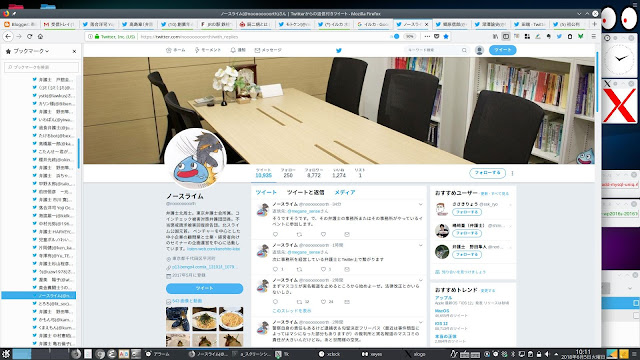
Task: Click search magnifier in Twitter search box
Action: [464, 50]
